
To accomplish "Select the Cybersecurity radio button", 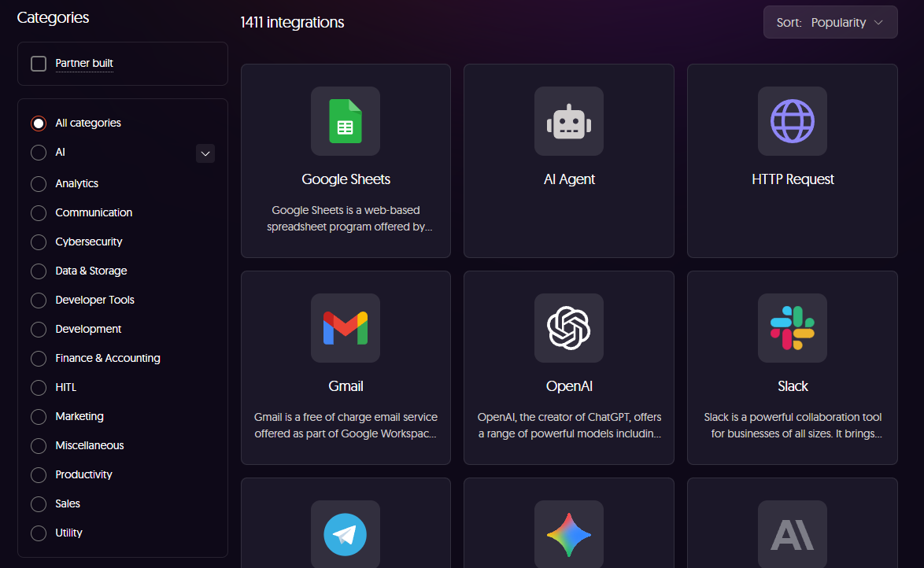I will pos(39,242).
